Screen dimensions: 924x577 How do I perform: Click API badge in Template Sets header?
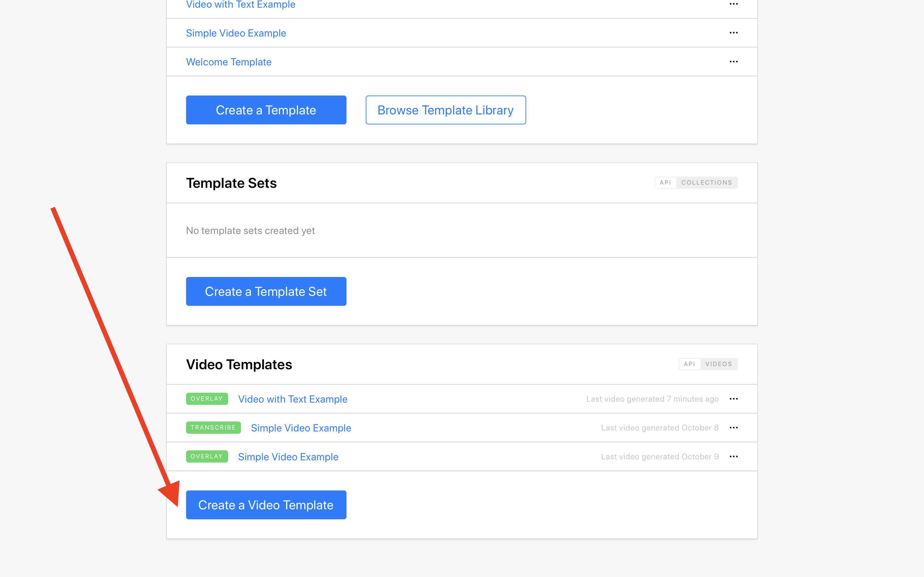(665, 183)
